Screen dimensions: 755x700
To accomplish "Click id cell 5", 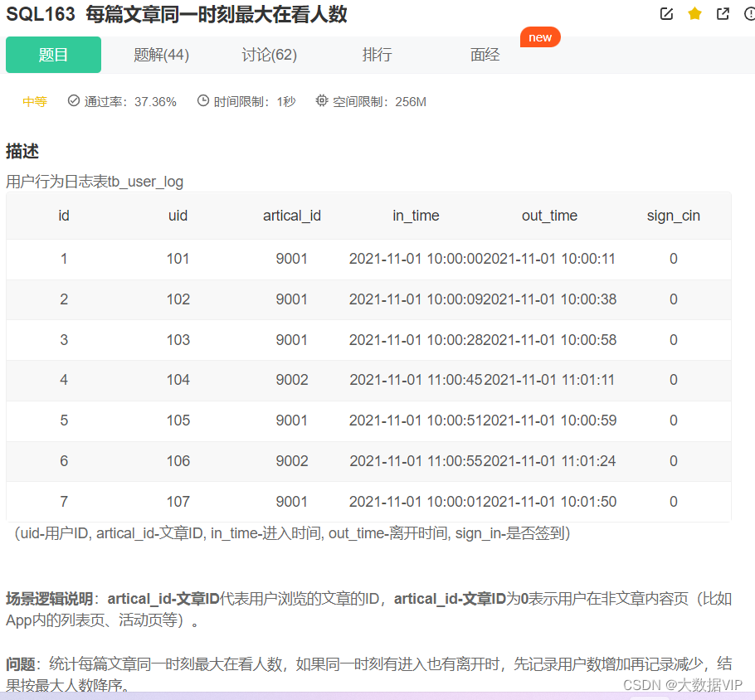I will coord(64,420).
